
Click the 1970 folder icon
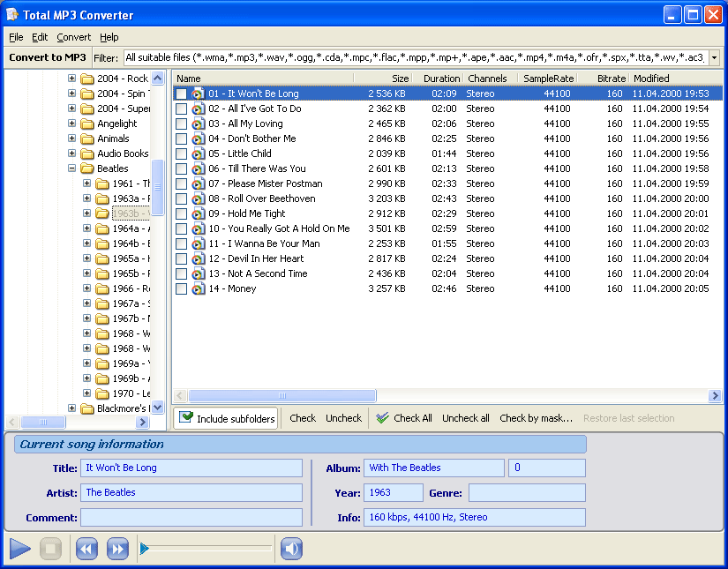click(102, 393)
